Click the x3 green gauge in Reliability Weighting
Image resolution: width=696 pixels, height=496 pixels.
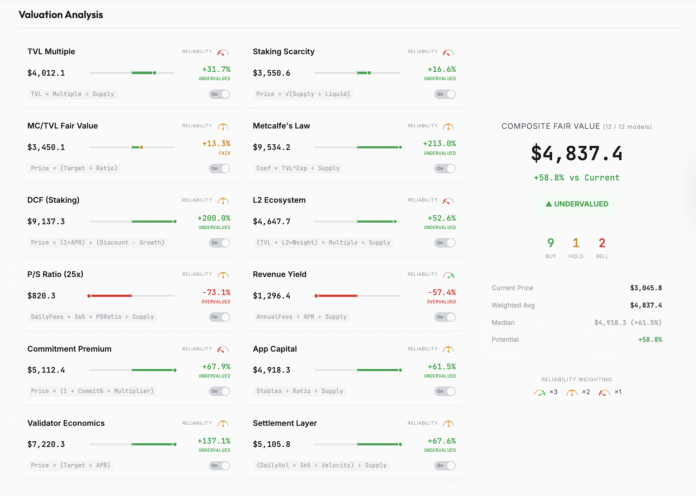(x=539, y=393)
